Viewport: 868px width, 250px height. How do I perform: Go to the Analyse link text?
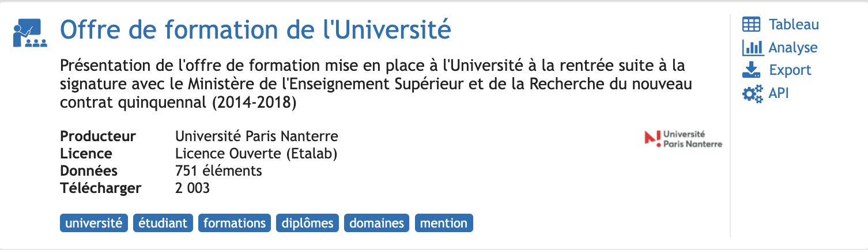[793, 48]
